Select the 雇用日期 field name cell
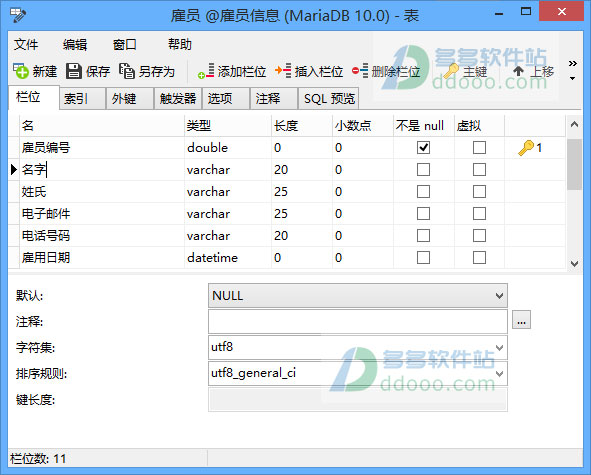The width and height of the screenshot is (591, 475). [102, 258]
